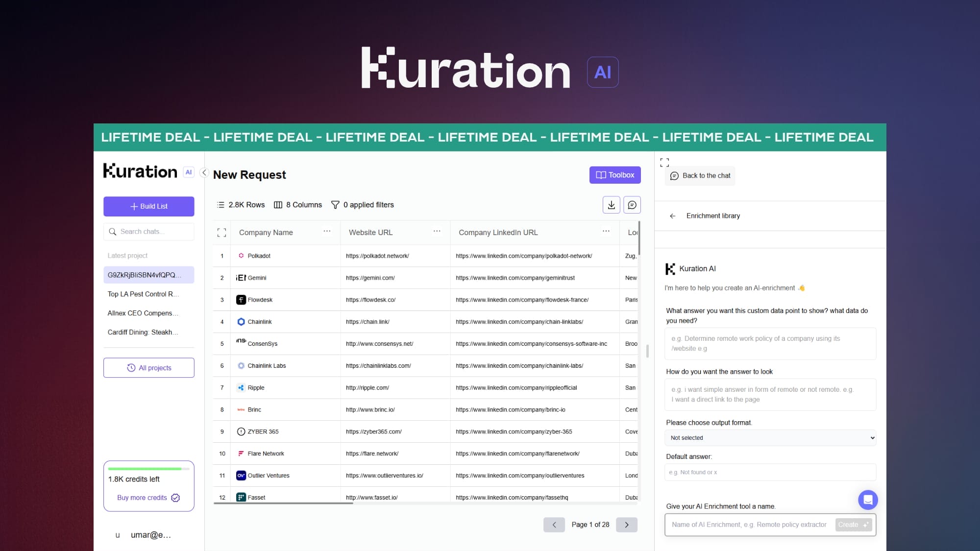Open the 0 applied filters control
The image size is (980, 551).
click(x=363, y=205)
